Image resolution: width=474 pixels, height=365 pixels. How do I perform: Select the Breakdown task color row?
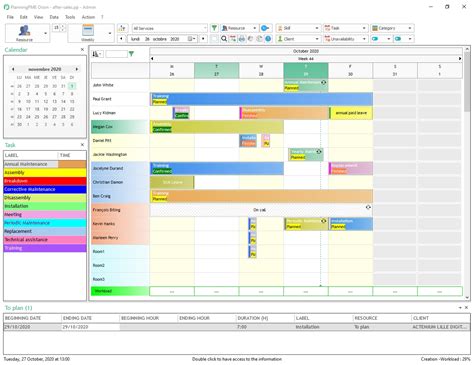(45, 181)
